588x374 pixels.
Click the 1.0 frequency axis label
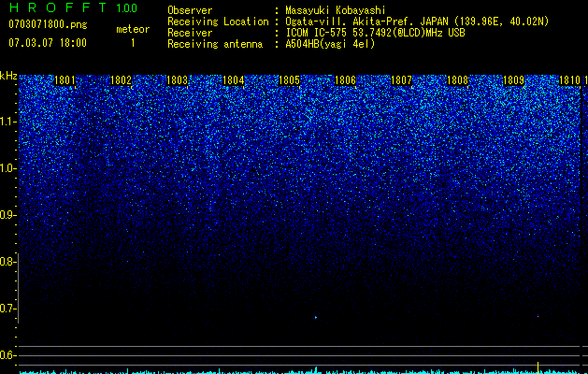pos(7,168)
